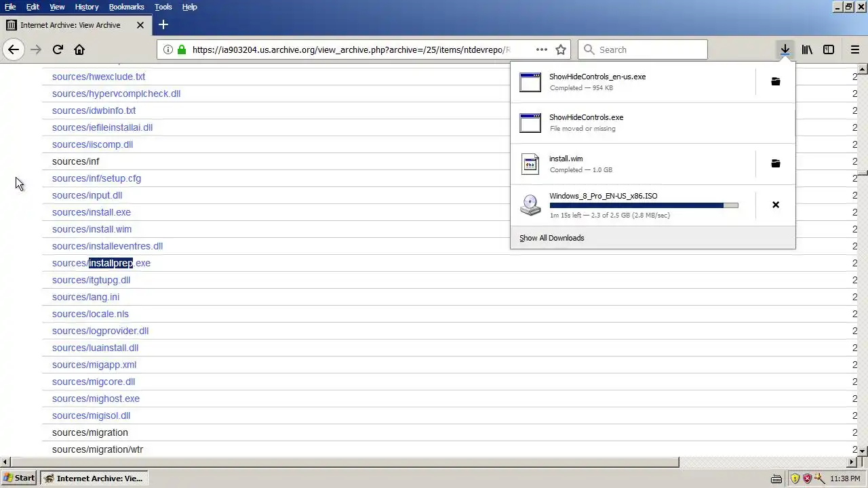Open page actions three-dot menu
This screenshot has height=488, width=868.
click(x=541, y=49)
